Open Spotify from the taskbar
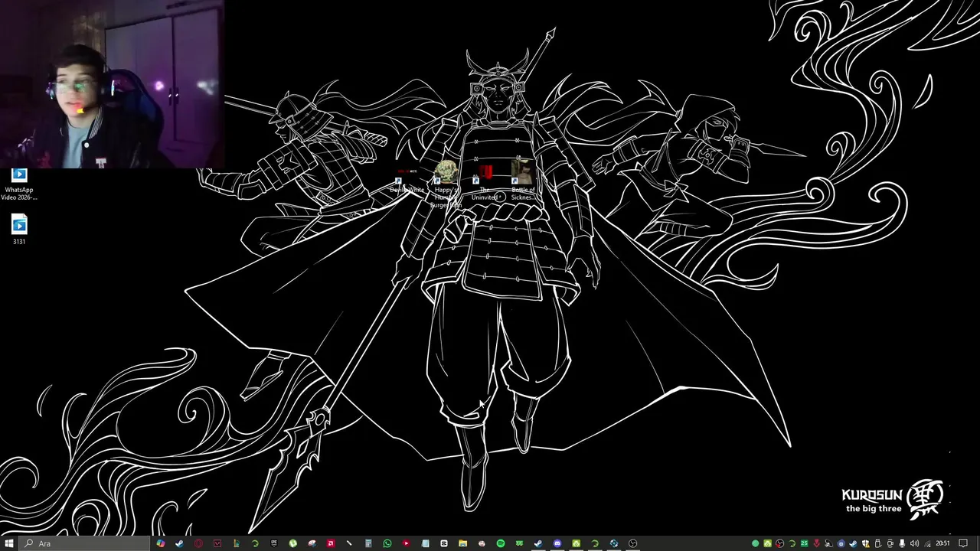This screenshot has height=551, width=980. [501, 543]
